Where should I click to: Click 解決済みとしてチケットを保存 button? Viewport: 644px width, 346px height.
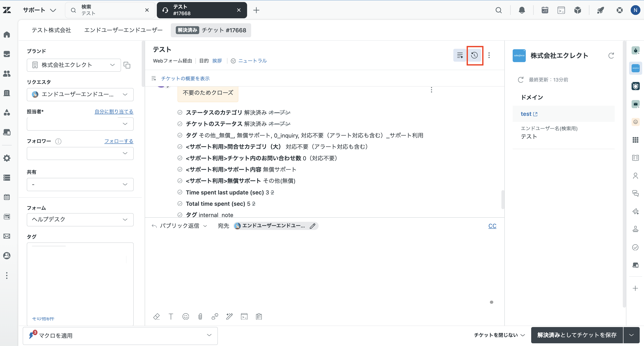[577, 335]
